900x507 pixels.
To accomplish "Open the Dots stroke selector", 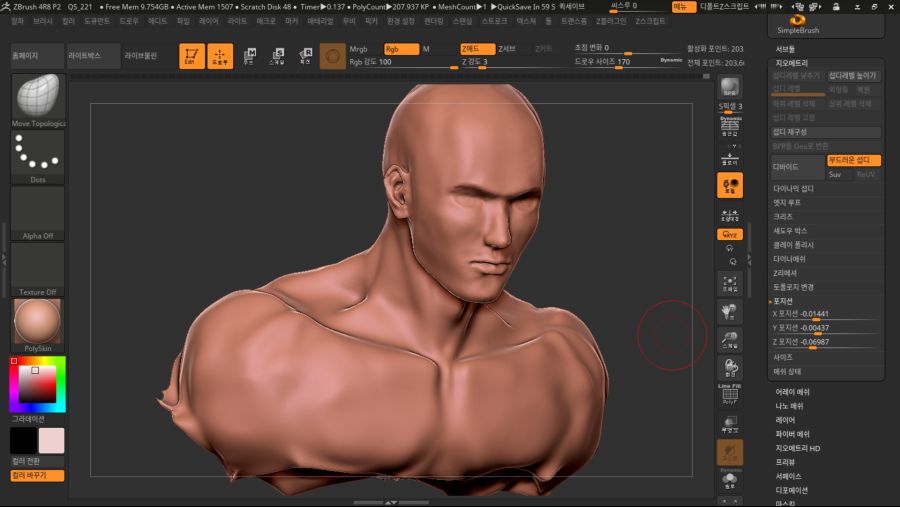I will (38, 157).
